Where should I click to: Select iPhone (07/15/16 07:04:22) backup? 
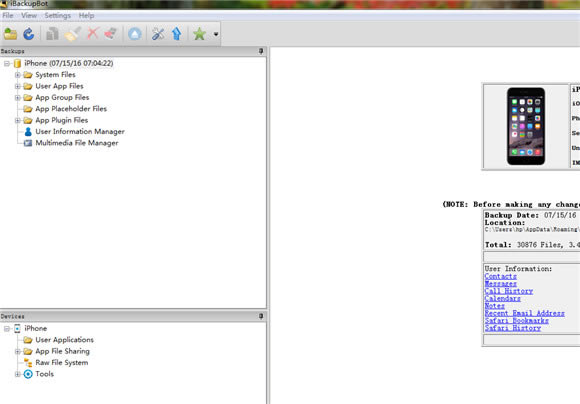69,63
